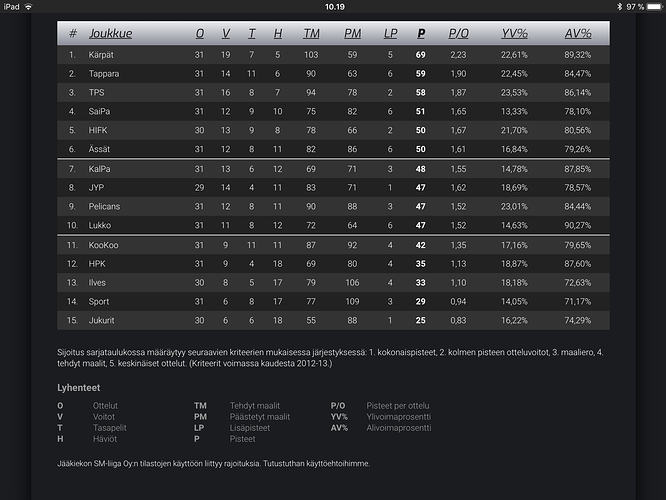Tap the Bluetooth status icon
This screenshot has height=500, width=666.
point(619,7)
